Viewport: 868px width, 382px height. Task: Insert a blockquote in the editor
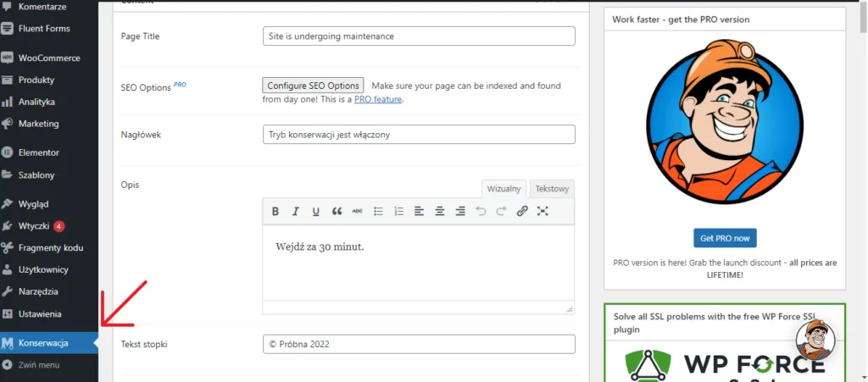pyautogui.click(x=337, y=211)
